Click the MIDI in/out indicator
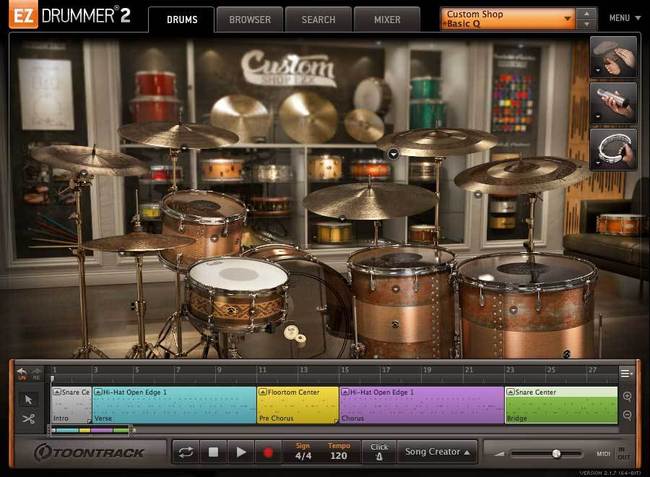650x477 pixels. point(614,453)
